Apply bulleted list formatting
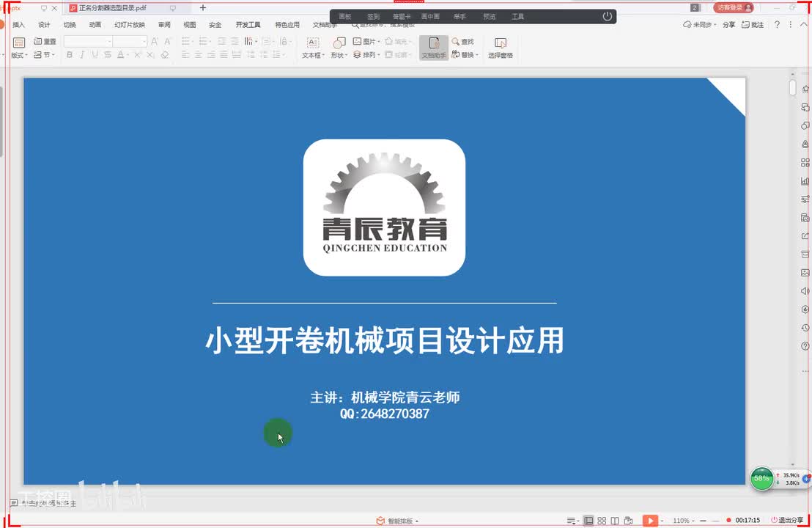812x528 pixels. pos(188,42)
